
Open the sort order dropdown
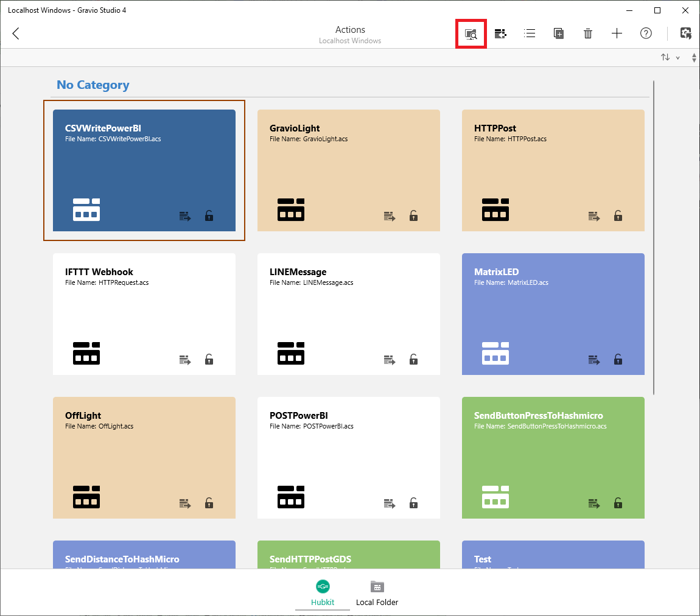[x=678, y=57]
